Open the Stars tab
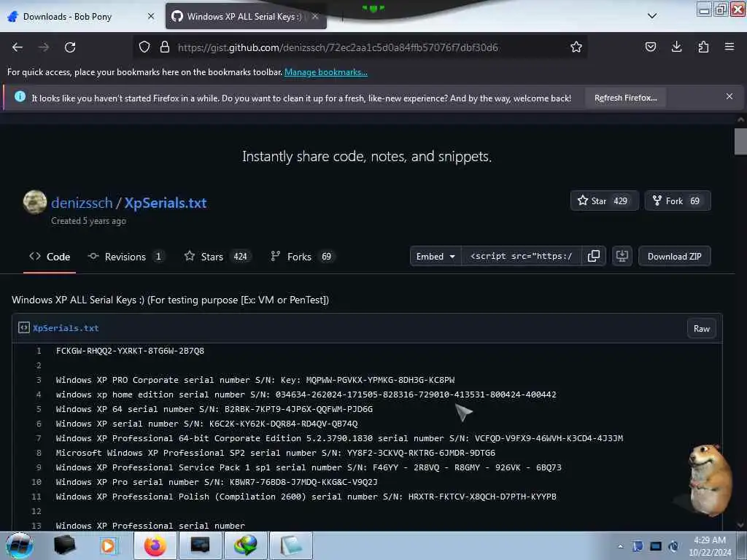Image resolution: width=747 pixels, height=560 pixels. pyautogui.click(x=217, y=257)
